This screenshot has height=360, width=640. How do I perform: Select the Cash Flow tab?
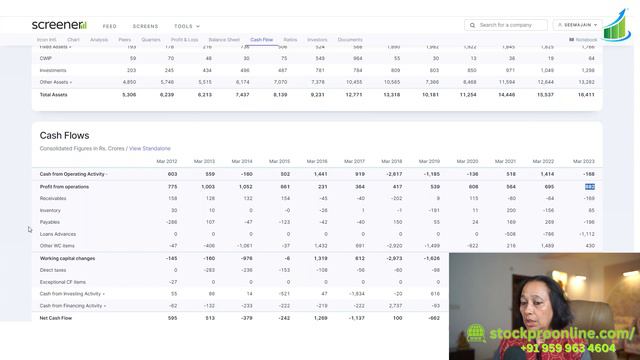coord(262,40)
